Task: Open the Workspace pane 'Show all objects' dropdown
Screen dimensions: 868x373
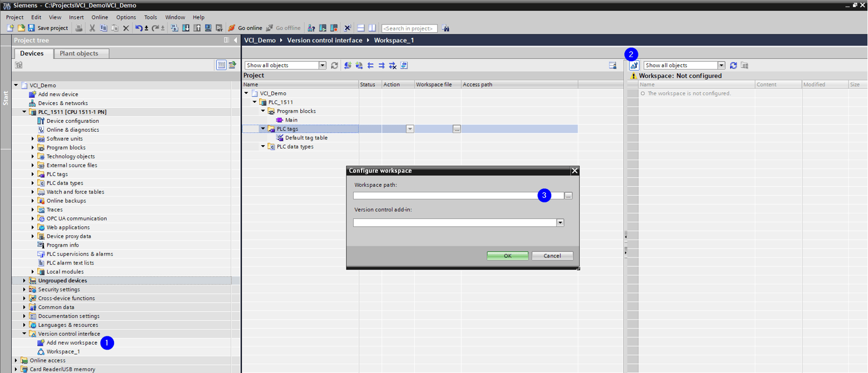Action: point(721,66)
